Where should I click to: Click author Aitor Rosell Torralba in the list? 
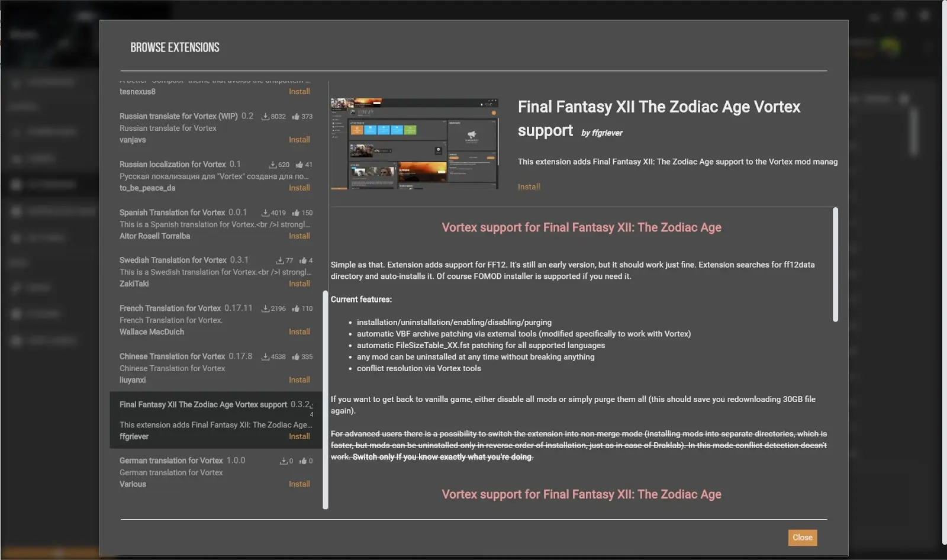click(154, 236)
